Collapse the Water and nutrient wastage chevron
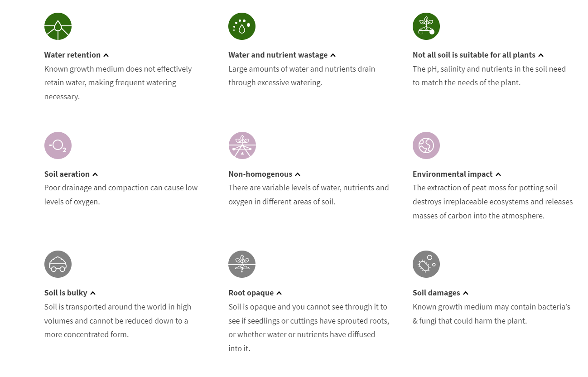Screen dimensions: 588x377 pyautogui.click(x=333, y=55)
